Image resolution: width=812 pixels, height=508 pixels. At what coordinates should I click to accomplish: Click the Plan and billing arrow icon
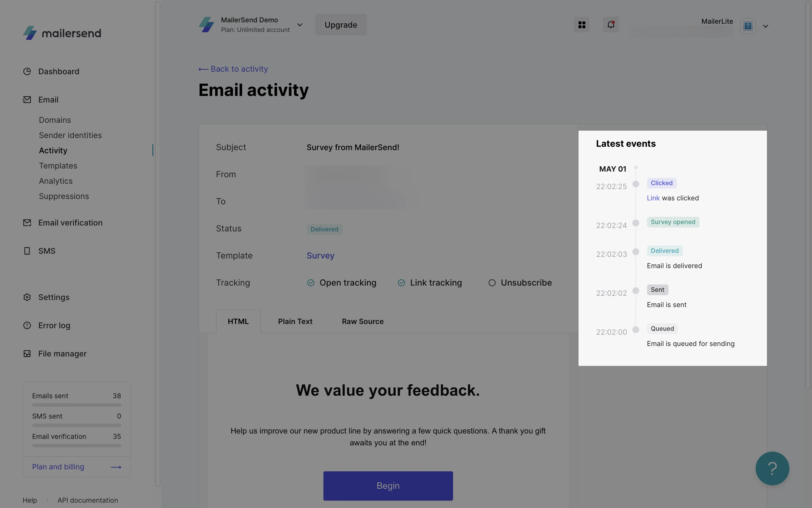coord(116,467)
